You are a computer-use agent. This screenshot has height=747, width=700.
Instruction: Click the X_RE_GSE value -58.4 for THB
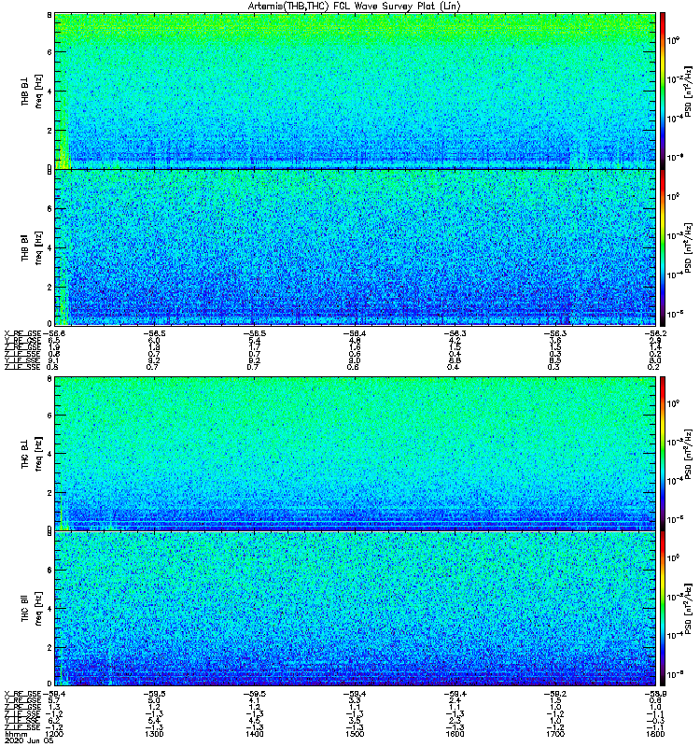tap(355, 333)
